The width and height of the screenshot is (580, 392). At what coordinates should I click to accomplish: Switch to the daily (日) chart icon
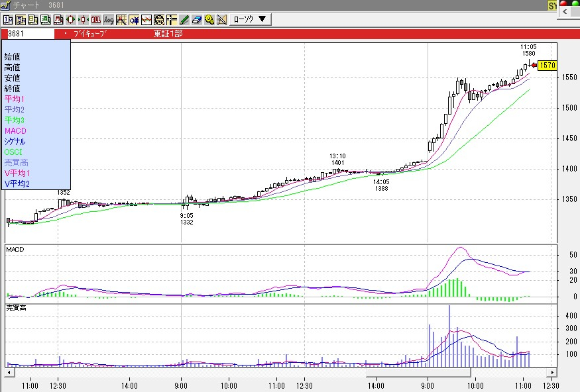coord(32,19)
